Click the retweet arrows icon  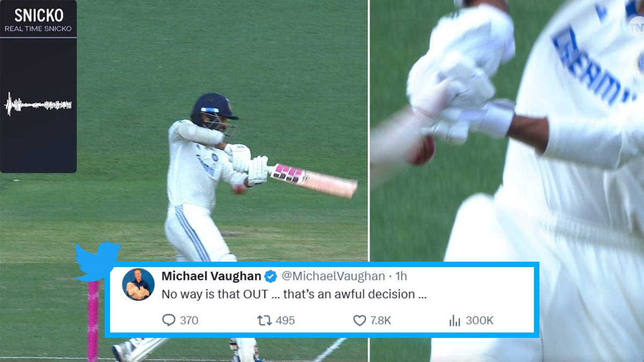[x=264, y=321]
